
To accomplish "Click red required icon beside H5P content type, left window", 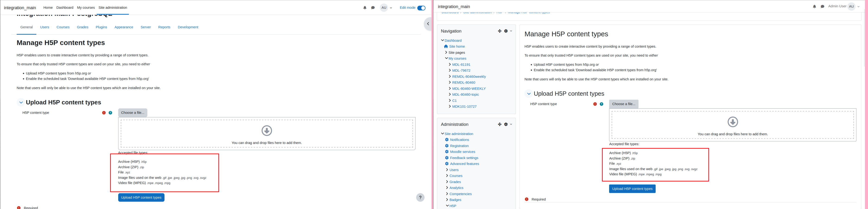I will tap(104, 113).
